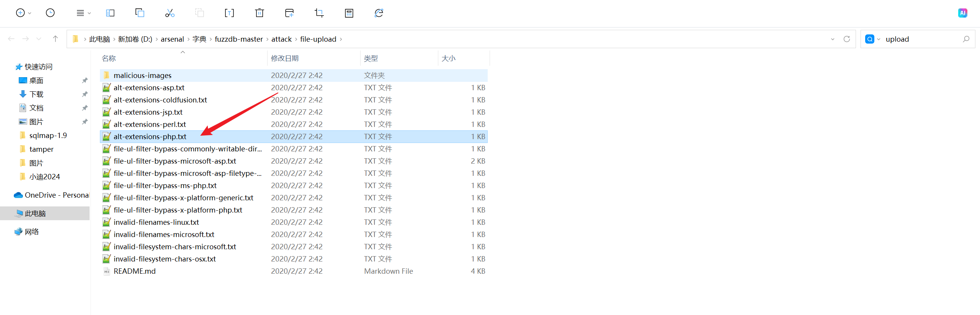Unpin 下载 using its pin icon
This screenshot has height=315, width=980.
tap(85, 94)
